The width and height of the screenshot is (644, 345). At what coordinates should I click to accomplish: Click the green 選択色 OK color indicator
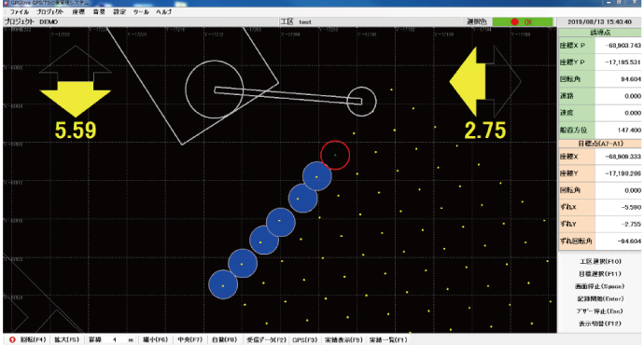(x=523, y=21)
